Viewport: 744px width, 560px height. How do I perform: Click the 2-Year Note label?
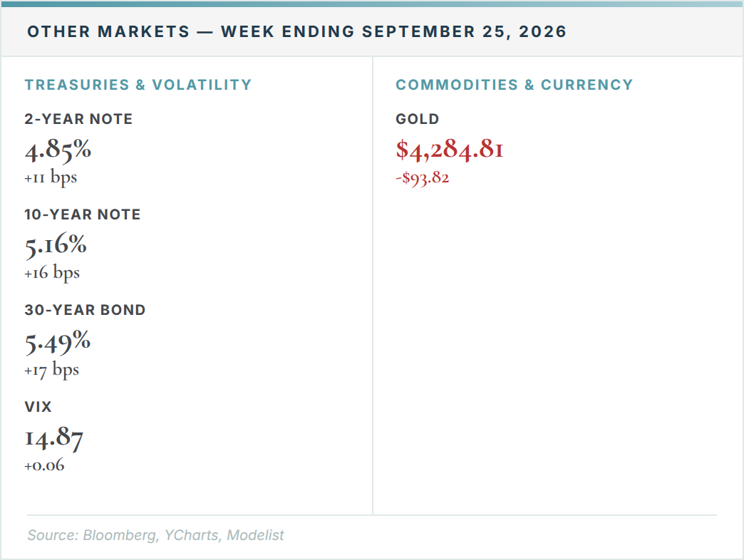79,118
